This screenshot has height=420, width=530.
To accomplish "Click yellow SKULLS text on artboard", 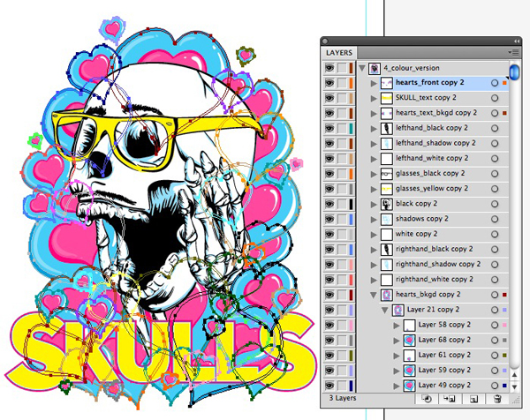I will pos(163,351).
